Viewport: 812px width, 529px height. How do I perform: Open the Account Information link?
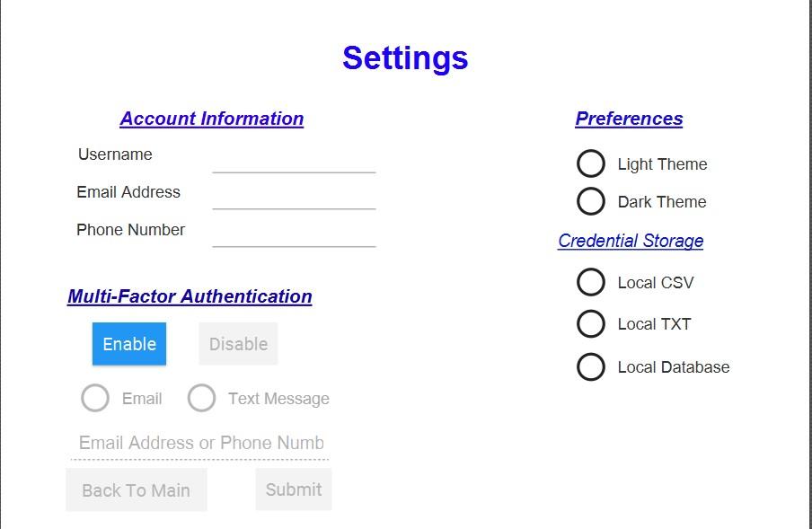(x=211, y=119)
